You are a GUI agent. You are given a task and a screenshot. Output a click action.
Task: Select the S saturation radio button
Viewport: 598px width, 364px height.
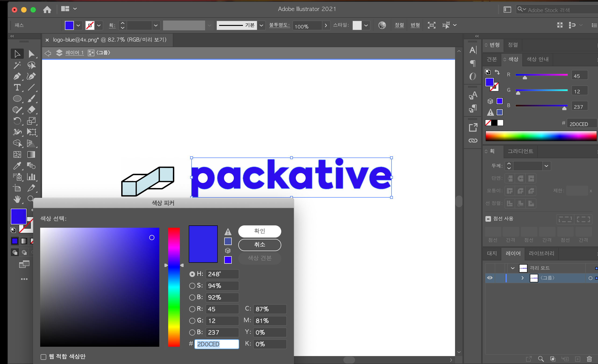tap(192, 286)
